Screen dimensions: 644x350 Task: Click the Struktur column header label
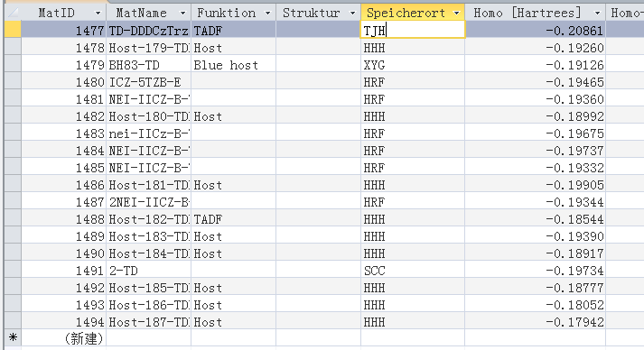312,14
